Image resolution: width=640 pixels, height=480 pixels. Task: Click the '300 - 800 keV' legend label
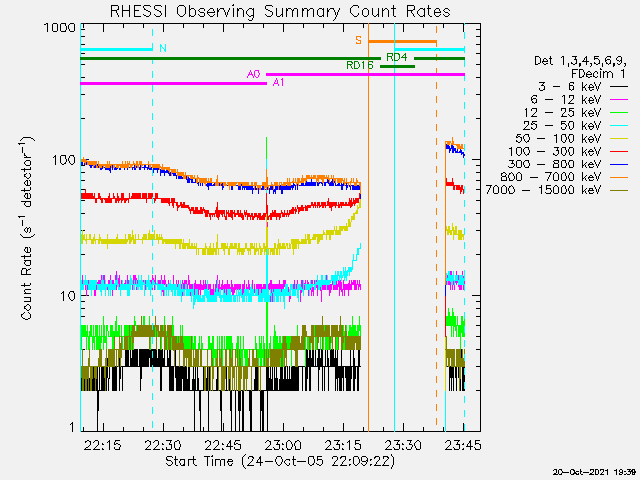[x=555, y=164]
